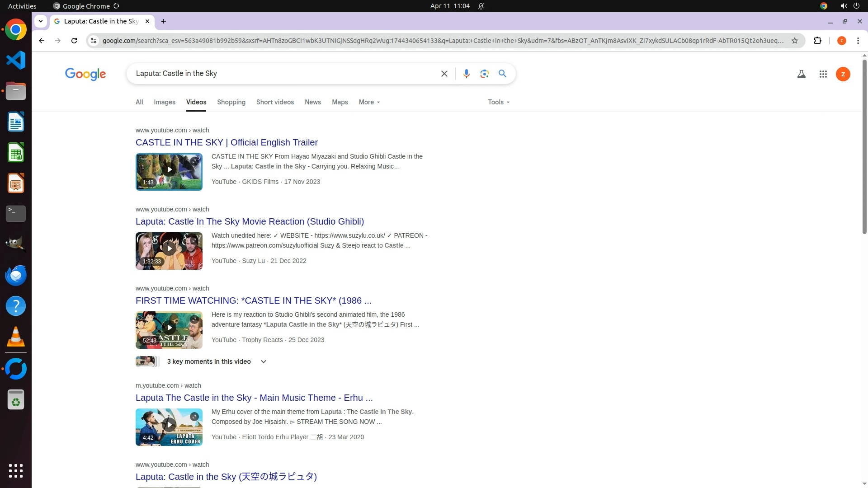Screen dimensions: 868x488
Task: Reload the current page
Action: click(x=74, y=41)
